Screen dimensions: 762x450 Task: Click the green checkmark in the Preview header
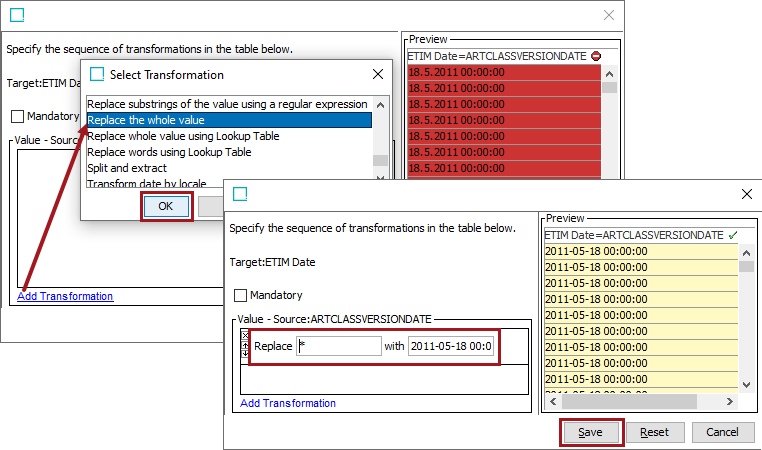coord(733,235)
